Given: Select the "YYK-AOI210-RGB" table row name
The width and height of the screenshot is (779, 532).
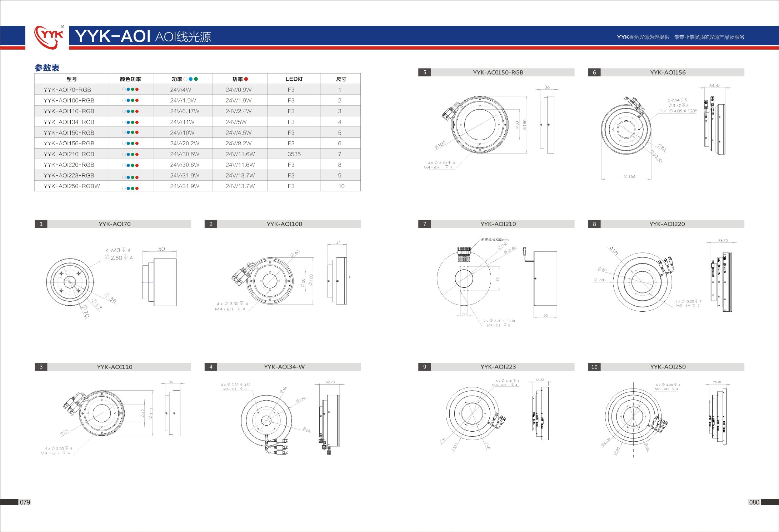Looking at the screenshot, I should click(x=69, y=154).
